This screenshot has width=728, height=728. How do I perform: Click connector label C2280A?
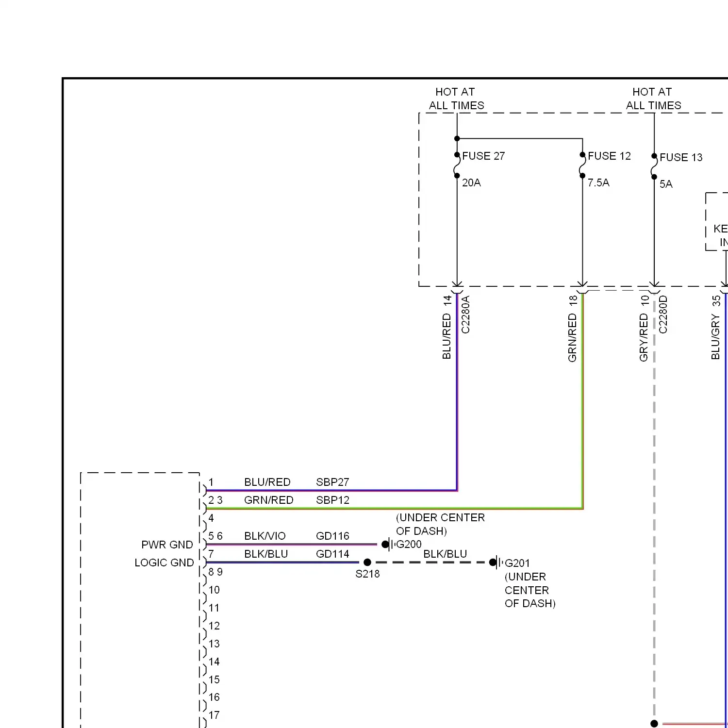[x=465, y=314]
